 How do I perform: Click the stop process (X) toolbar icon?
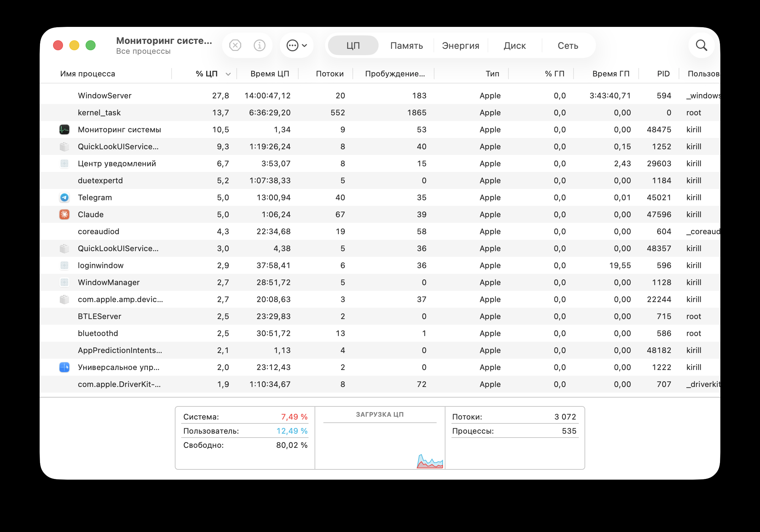(x=235, y=45)
